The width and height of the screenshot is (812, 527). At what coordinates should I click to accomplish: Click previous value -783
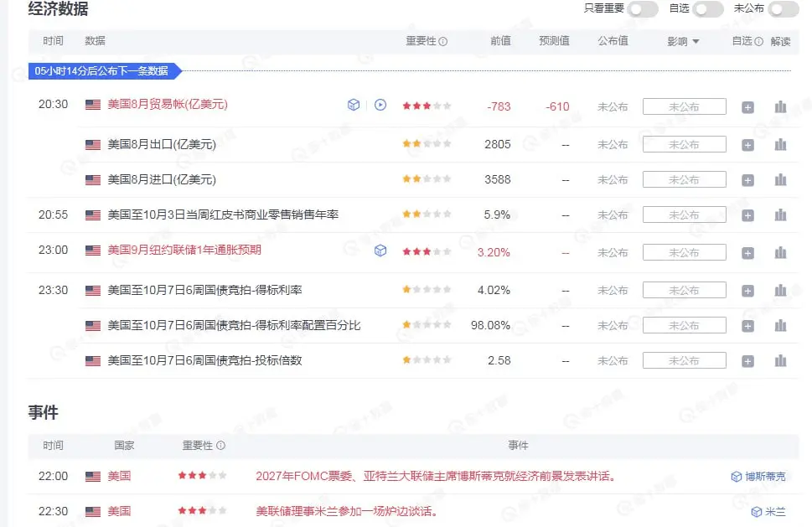point(499,106)
